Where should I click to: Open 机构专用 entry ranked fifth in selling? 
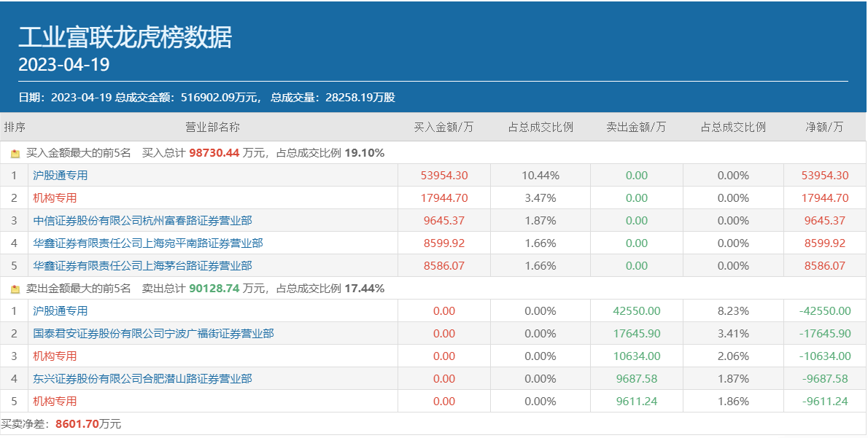pyautogui.click(x=55, y=401)
